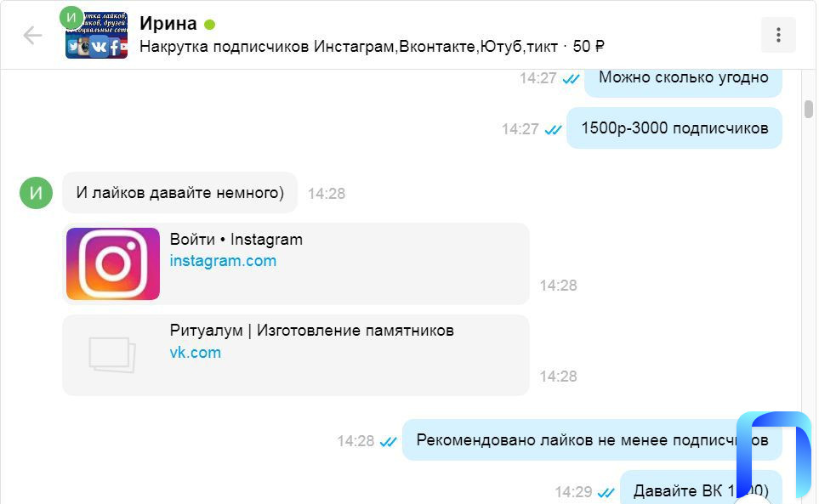Image resolution: width=819 pixels, height=504 pixels.
Task: Click the 'Рекомендовано лайков не менее' message
Action: (x=592, y=439)
